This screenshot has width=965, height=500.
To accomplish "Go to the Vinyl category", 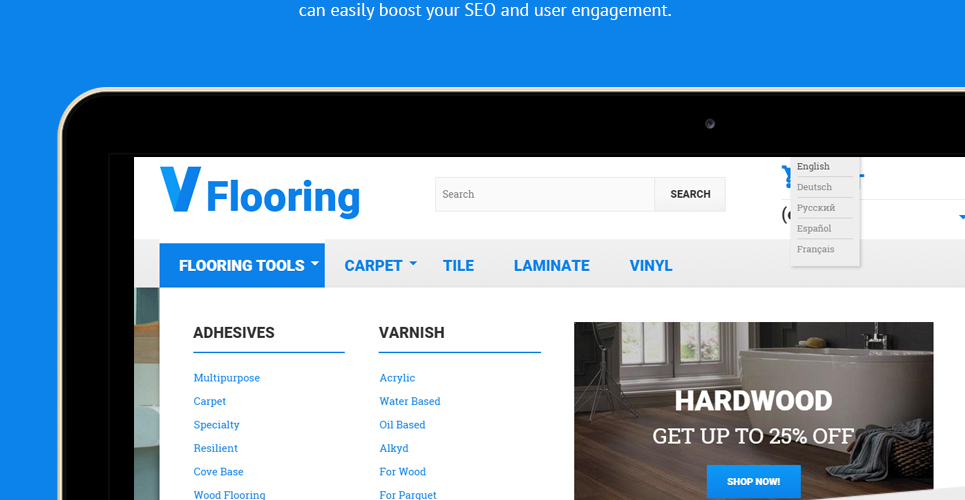I will pos(651,265).
